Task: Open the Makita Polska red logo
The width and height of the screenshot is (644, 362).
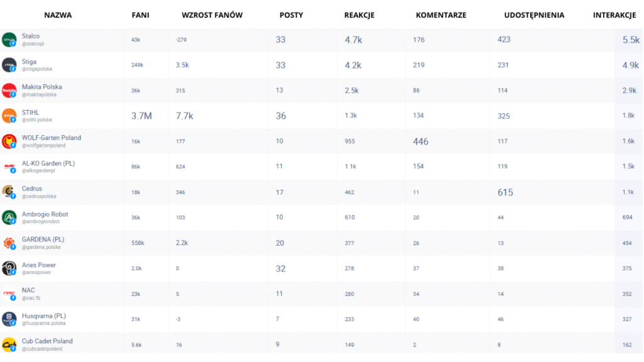Action: pos(9,90)
